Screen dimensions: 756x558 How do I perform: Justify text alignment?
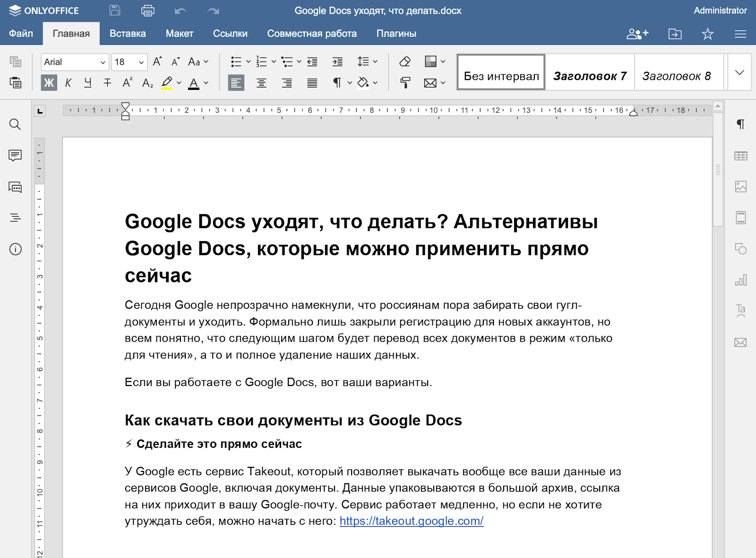point(312,83)
